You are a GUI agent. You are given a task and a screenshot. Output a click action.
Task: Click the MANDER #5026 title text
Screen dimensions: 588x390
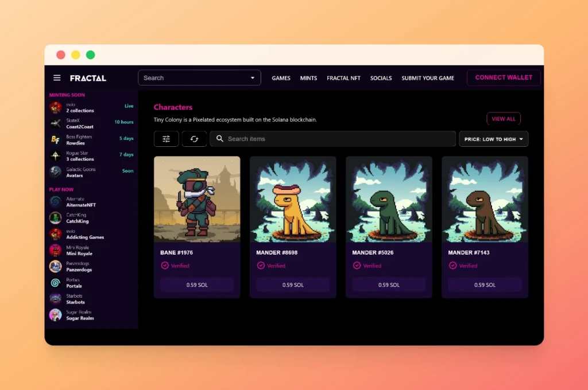[x=373, y=253]
